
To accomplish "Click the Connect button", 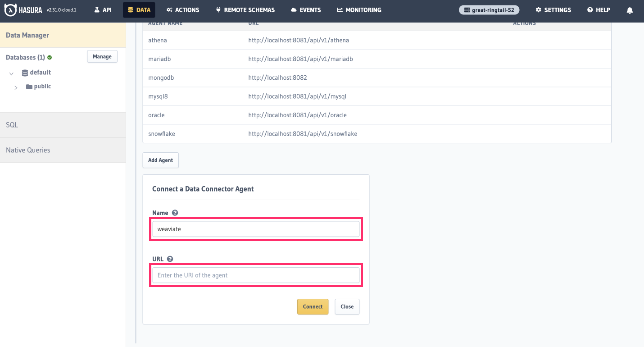I will coord(313,306).
